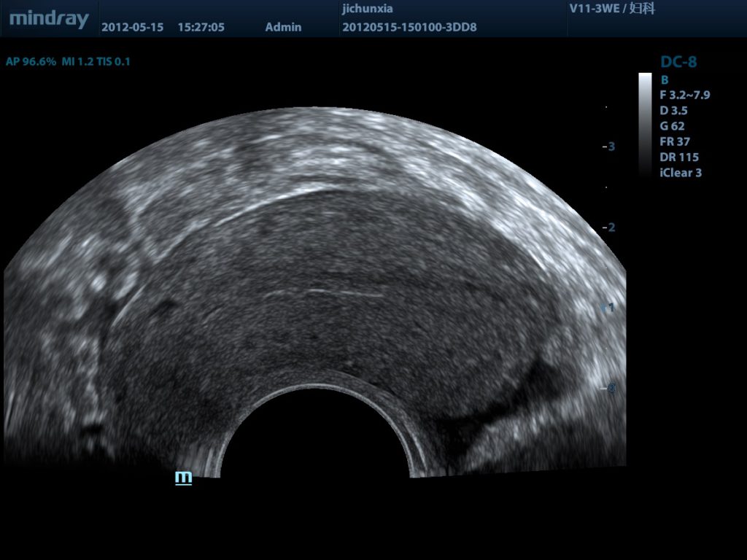Click the D 3.5 depth parameter
Screen dimensions: 747x560
click(673, 111)
